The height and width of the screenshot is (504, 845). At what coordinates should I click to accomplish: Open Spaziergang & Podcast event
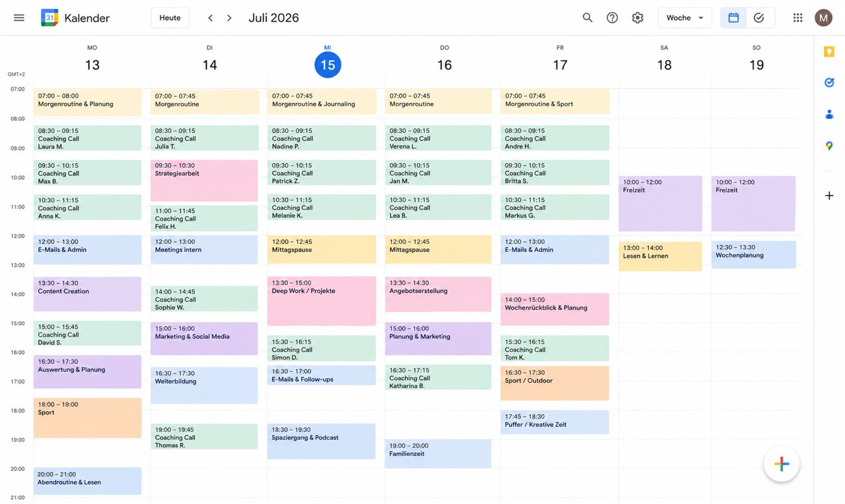tap(322, 441)
